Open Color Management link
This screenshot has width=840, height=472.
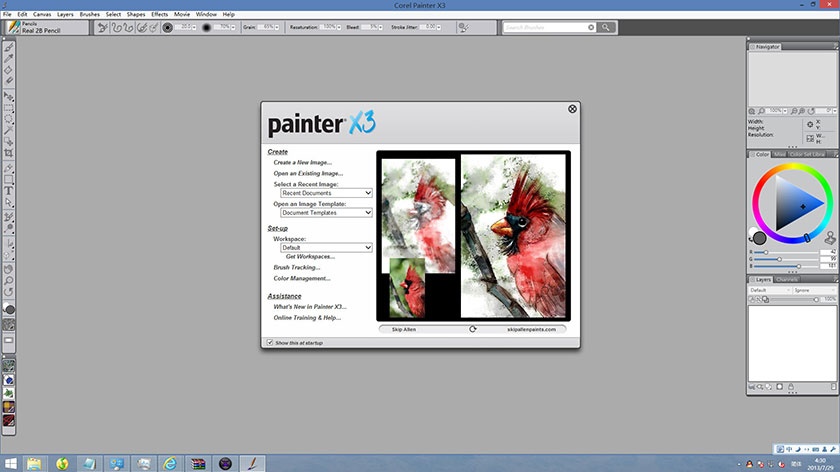(x=302, y=279)
